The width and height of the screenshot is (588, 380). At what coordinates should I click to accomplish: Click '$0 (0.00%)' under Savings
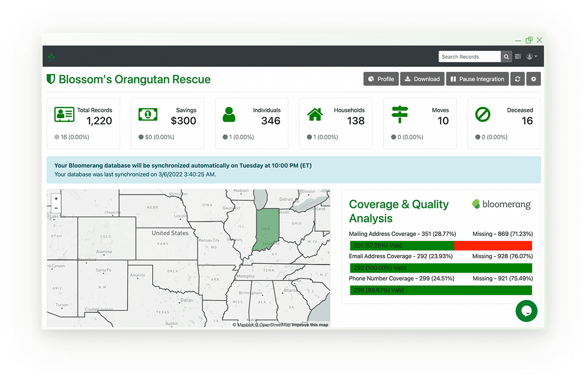pyautogui.click(x=159, y=137)
